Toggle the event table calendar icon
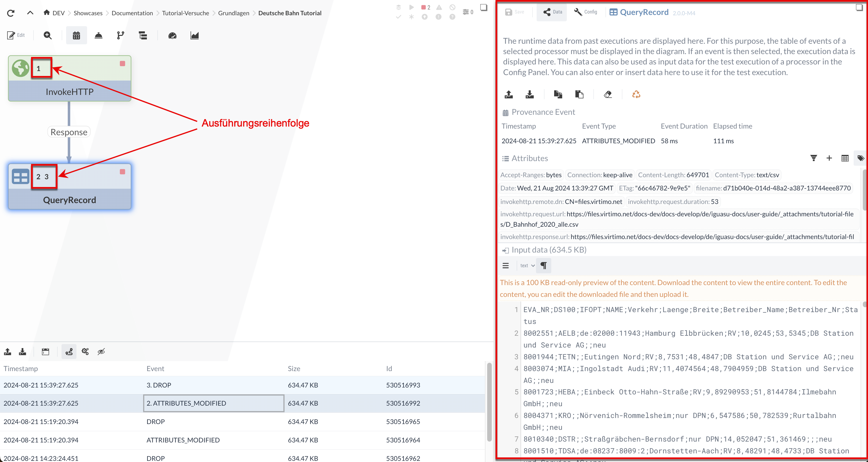 [x=76, y=35]
